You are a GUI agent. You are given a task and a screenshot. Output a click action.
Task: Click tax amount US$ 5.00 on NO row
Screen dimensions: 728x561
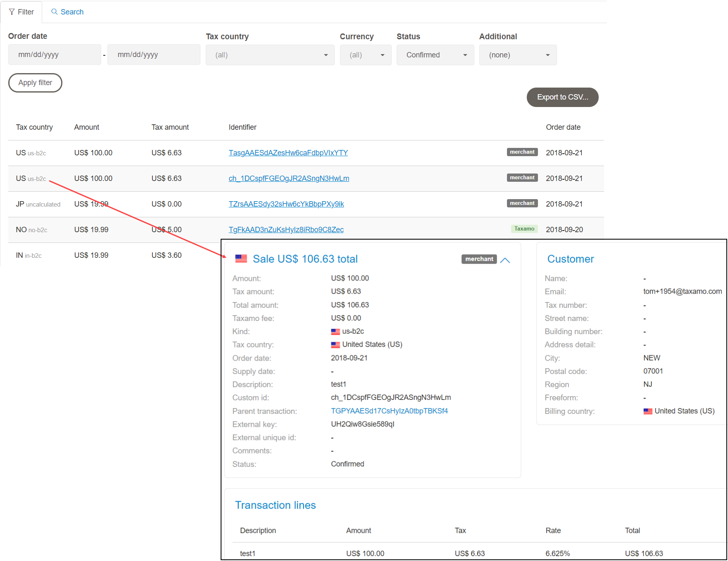[x=167, y=230]
